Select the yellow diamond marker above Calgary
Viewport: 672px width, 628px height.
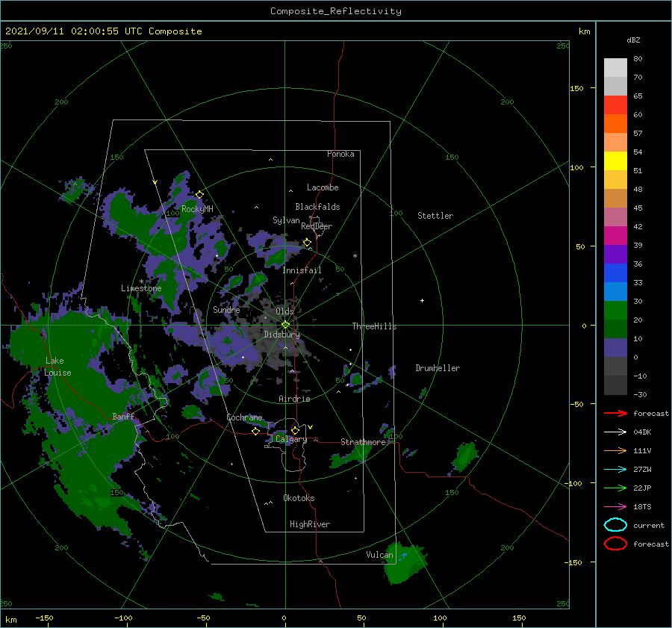coord(295,430)
